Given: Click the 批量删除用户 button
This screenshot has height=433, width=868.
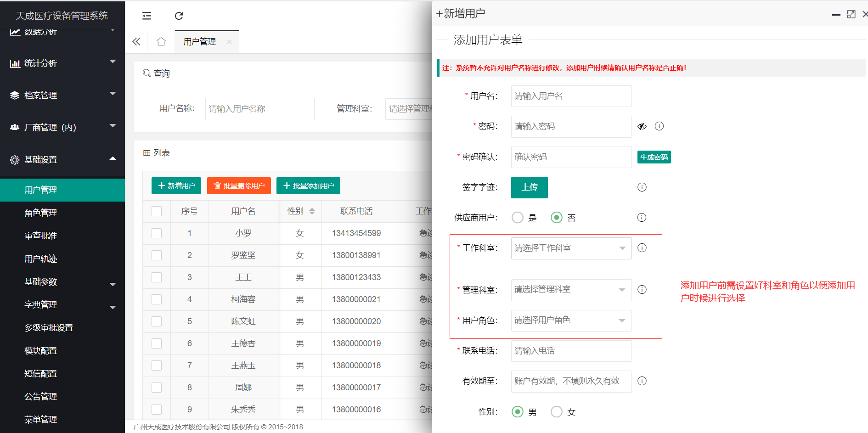Looking at the screenshot, I should [x=239, y=186].
